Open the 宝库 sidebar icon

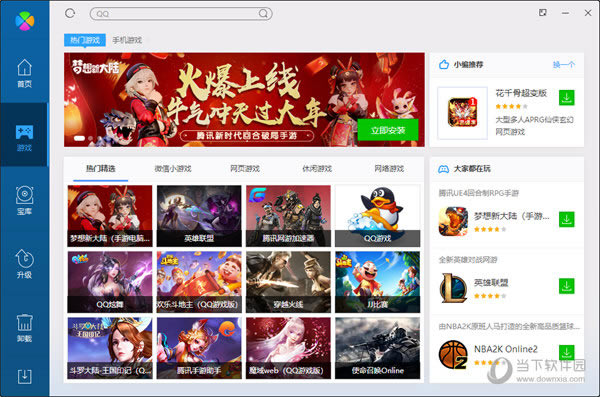coord(24,200)
